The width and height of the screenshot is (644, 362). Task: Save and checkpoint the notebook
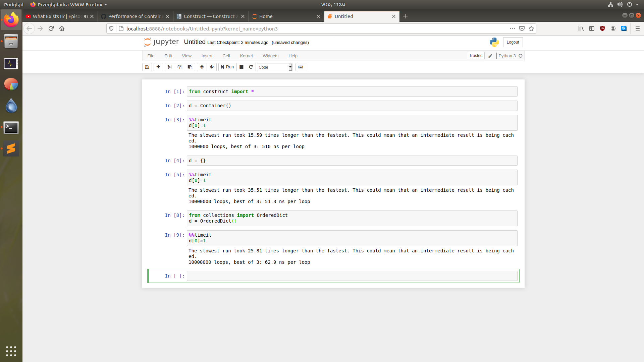click(x=147, y=67)
